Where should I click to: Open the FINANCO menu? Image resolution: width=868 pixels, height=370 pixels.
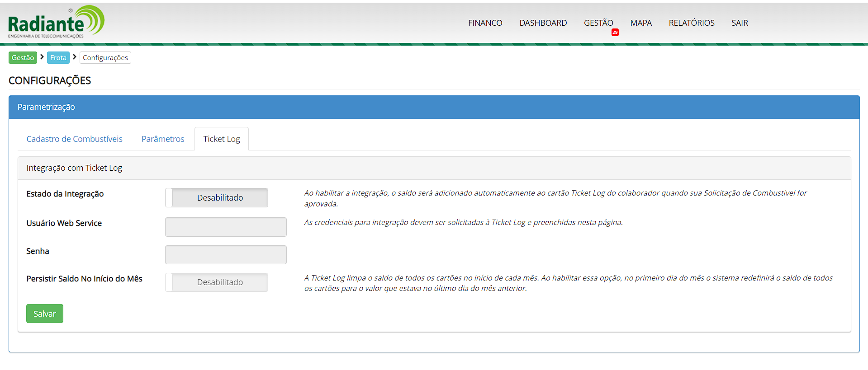tap(485, 23)
